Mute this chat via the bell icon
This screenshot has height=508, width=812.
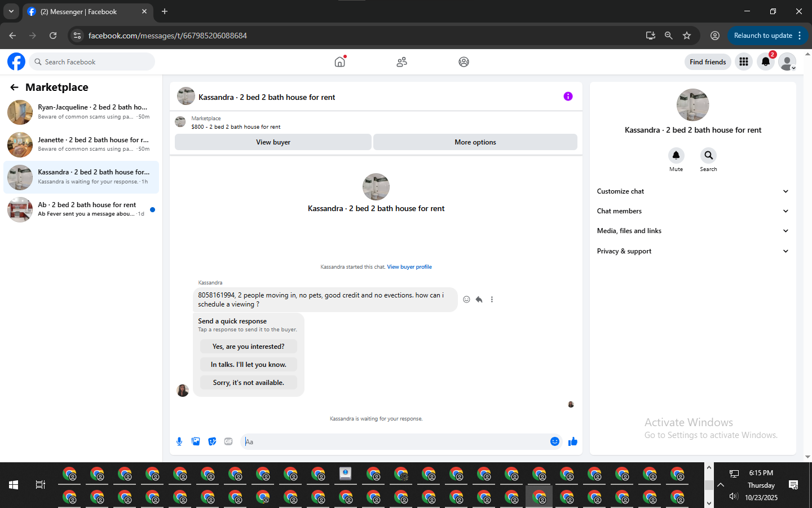click(676, 155)
